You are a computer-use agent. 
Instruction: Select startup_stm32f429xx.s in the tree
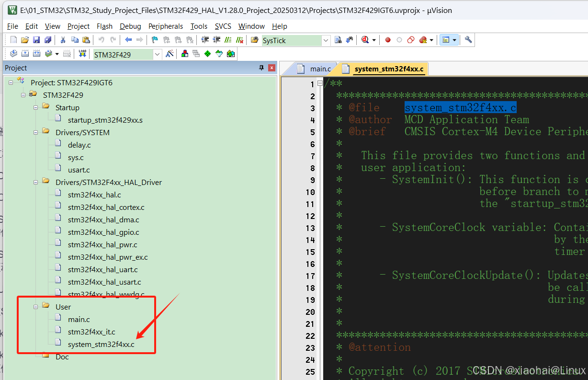pyautogui.click(x=105, y=120)
